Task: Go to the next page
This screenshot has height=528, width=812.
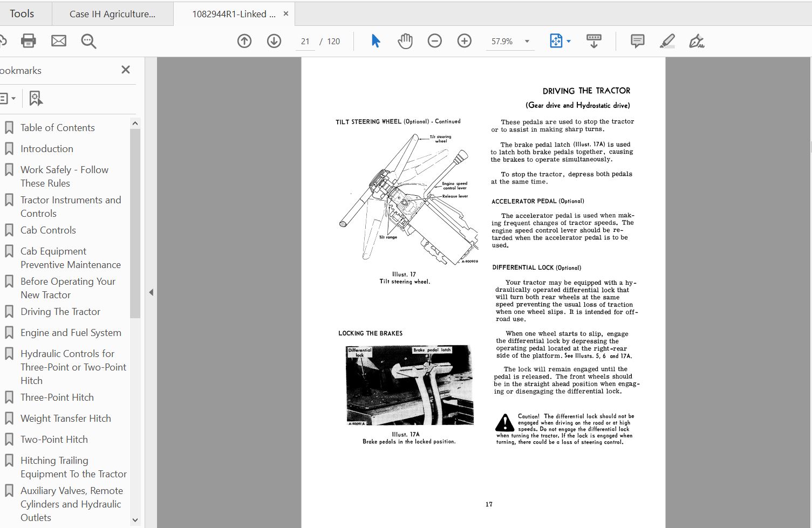Action: point(274,40)
